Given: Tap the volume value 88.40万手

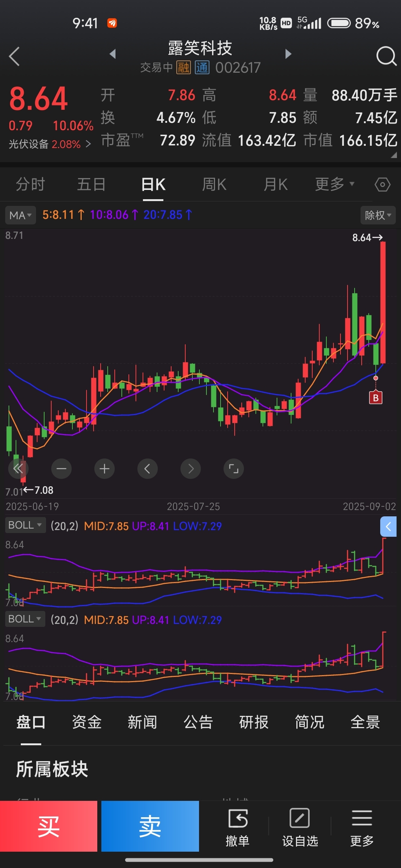Looking at the screenshot, I should pyautogui.click(x=365, y=95).
